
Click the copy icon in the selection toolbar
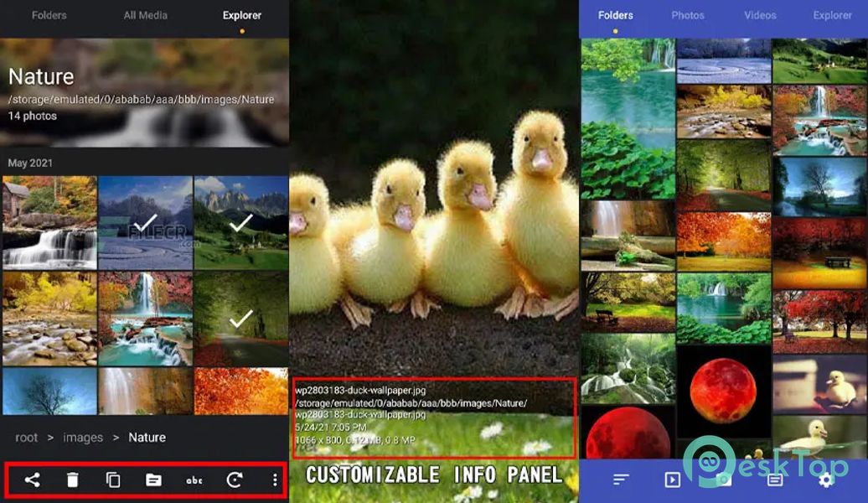click(113, 480)
